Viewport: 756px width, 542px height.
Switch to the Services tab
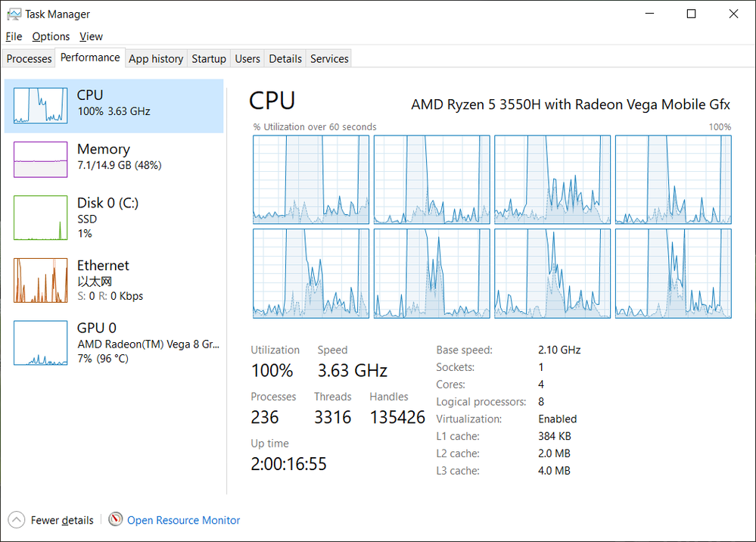click(x=329, y=59)
